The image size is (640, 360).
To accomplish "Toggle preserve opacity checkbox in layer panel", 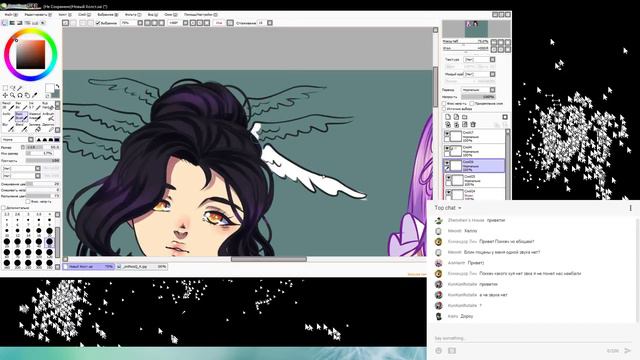I will tap(445, 104).
